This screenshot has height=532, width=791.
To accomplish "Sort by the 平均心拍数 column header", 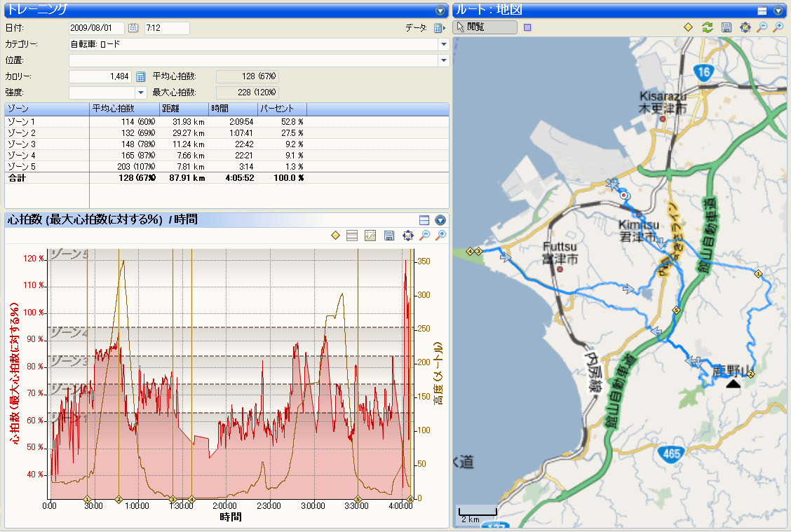I will pyautogui.click(x=125, y=109).
